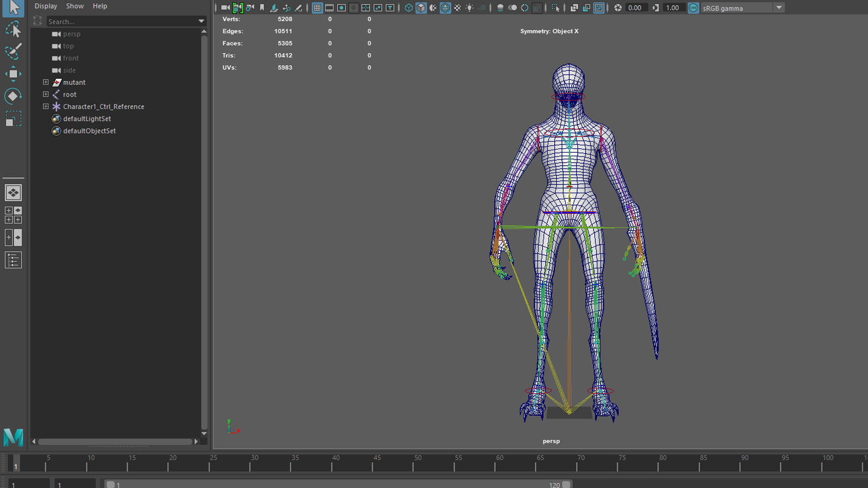
Task: Toggle Safe Action overlay
Action: tap(378, 8)
